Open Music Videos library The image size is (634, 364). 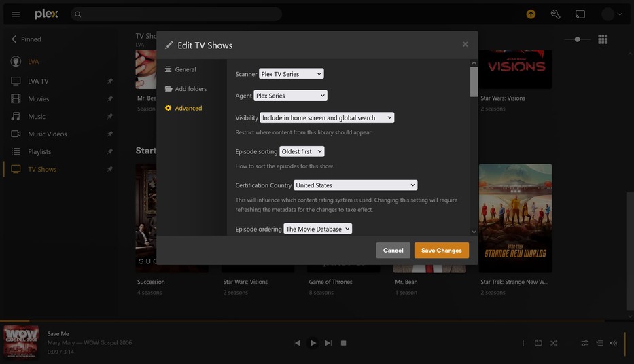click(48, 134)
